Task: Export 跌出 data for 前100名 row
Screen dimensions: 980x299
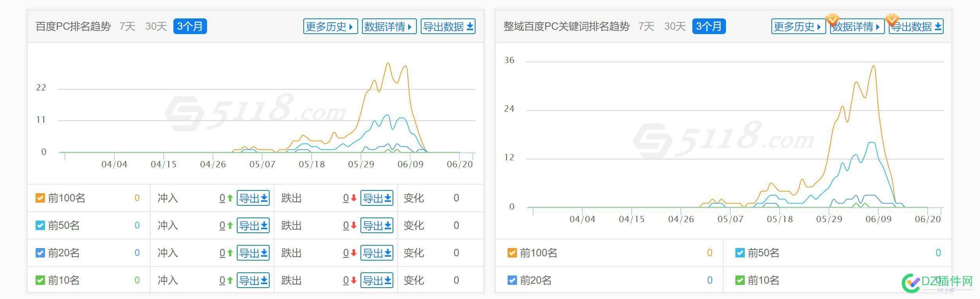Action: click(x=377, y=198)
